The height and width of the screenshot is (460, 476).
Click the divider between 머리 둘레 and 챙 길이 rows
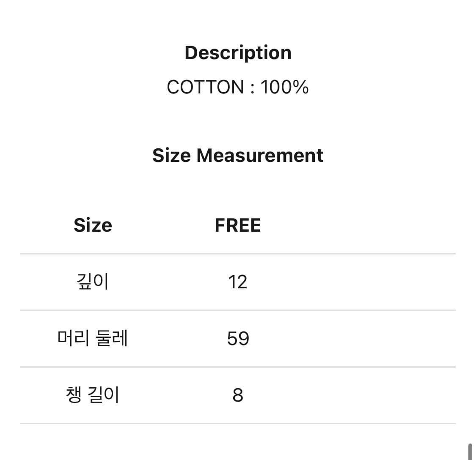(x=238, y=367)
